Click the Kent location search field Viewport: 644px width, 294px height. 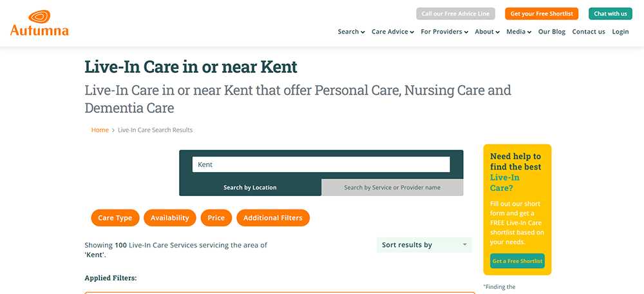(321, 164)
